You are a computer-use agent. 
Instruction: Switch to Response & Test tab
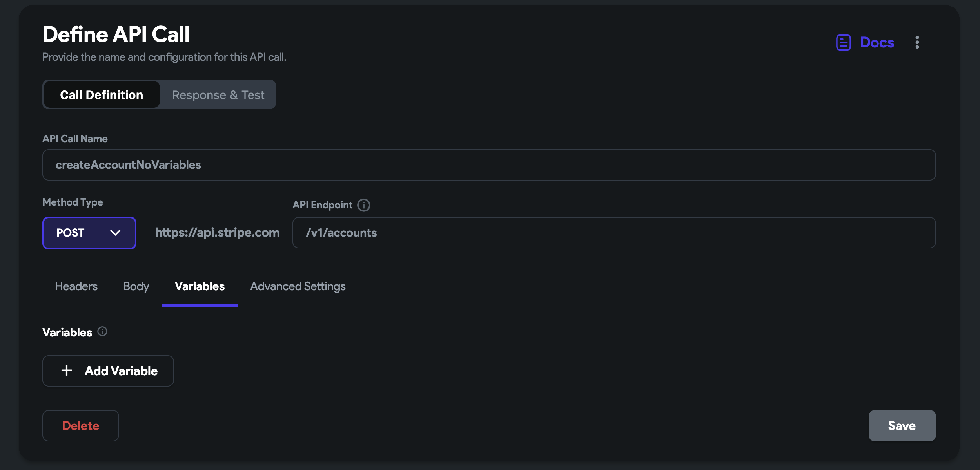[x=218, y=95]
